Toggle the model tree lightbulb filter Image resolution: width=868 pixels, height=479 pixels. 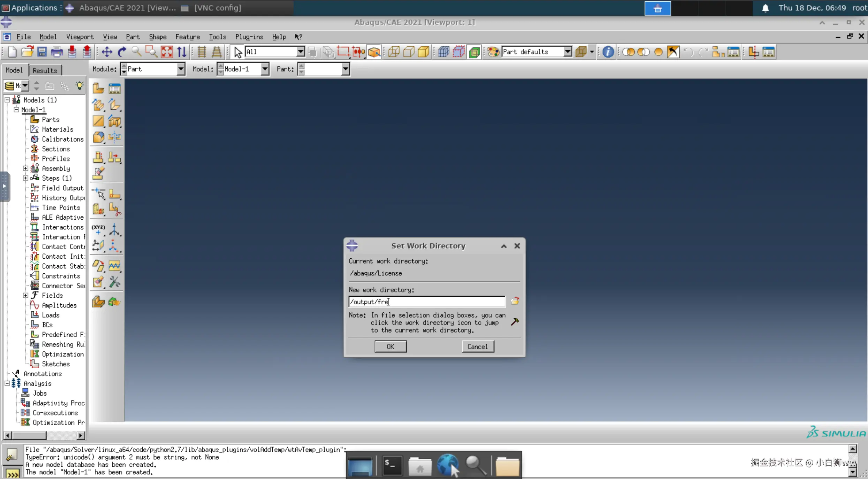coord(80,85)
